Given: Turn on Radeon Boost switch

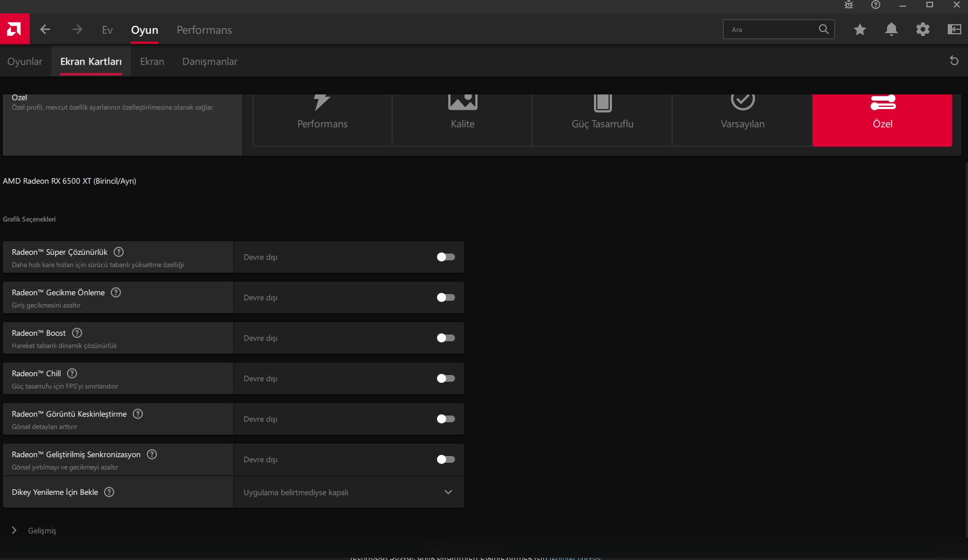Looking at the screenshot, I should coord(446,338).
